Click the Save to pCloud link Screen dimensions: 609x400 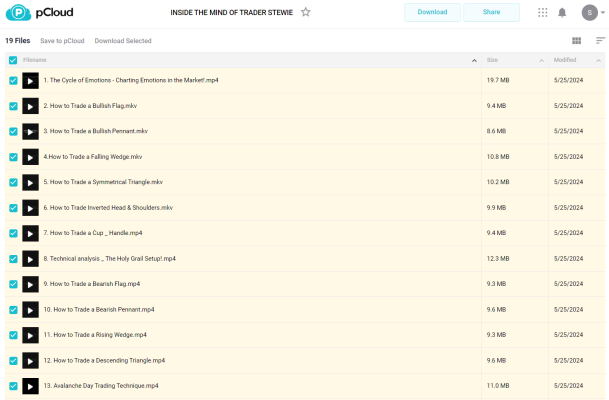click(61, 41)
